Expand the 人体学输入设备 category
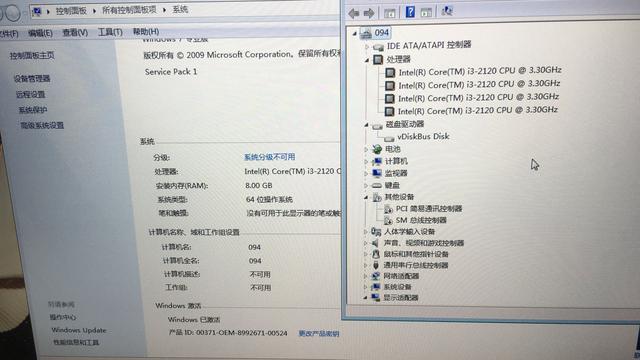Screen dimensions: 640x360 coord(365,232)
